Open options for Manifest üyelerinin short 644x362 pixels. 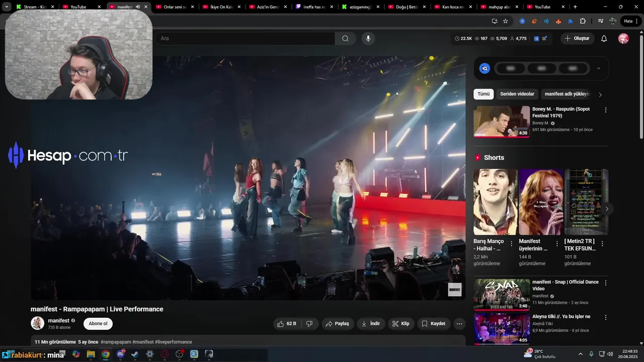pos(557,243)
